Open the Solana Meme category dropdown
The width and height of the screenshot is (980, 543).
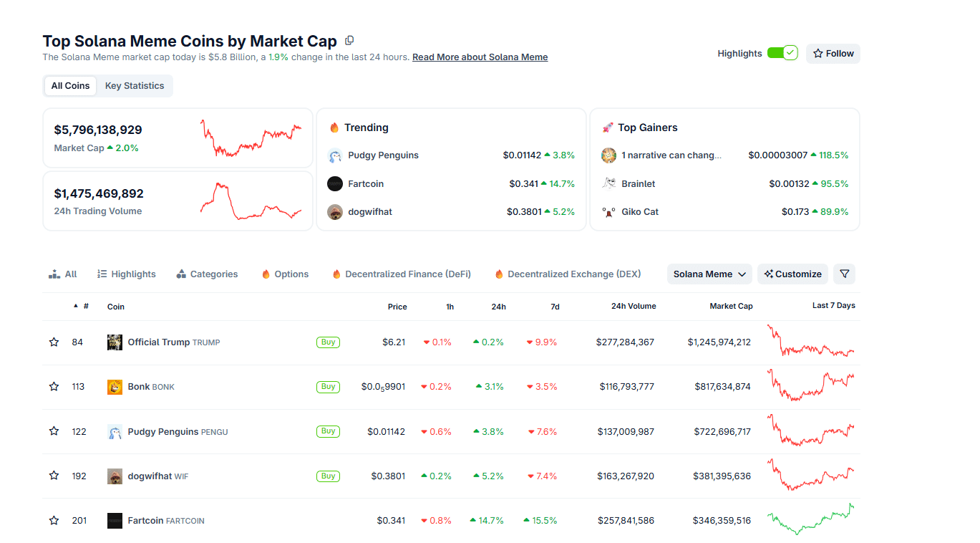pyautogui.click(x=709, y=274)
